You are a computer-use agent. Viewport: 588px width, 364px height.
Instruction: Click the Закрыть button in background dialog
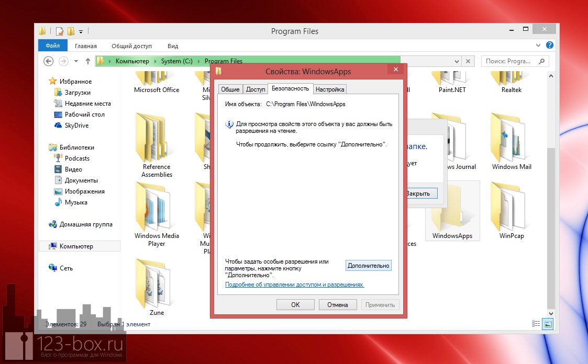coord(422,193)
